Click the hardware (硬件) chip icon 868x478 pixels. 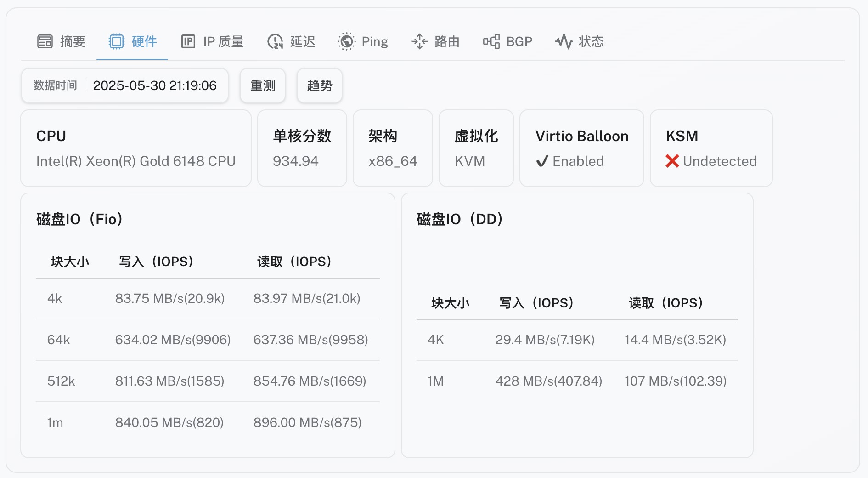117,41
